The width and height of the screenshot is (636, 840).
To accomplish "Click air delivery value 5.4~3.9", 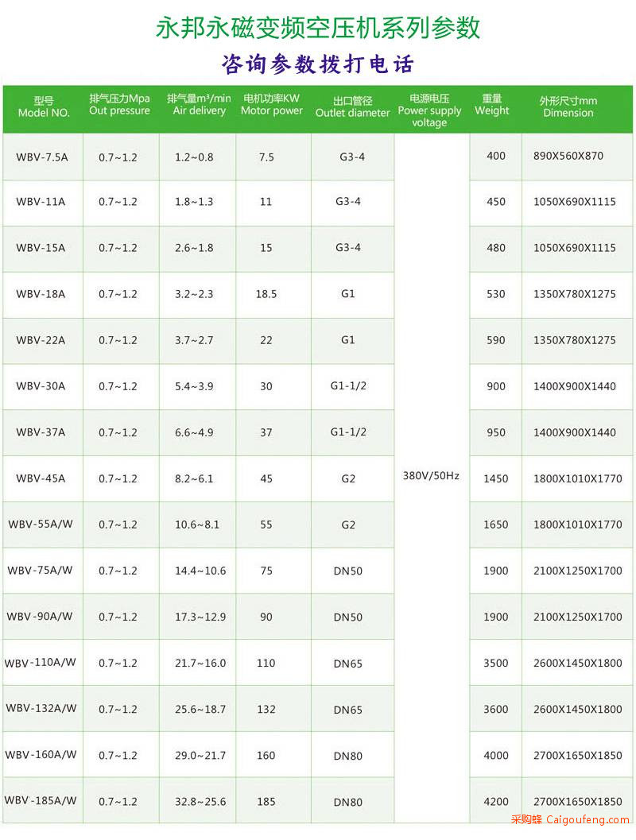I will click(194, 386).
